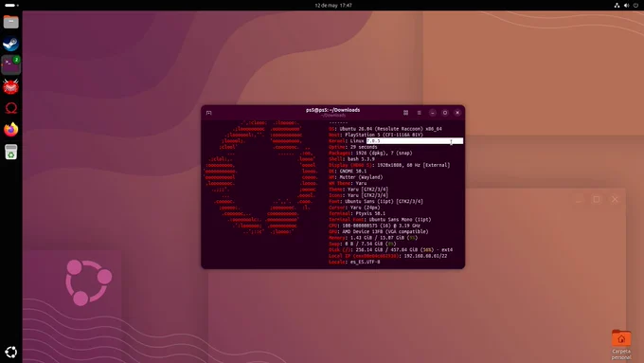The width and height of the screenshot is (644, 363).
Task: Show all applications via the Ubuntu logo button
Action: click(11, 352)
